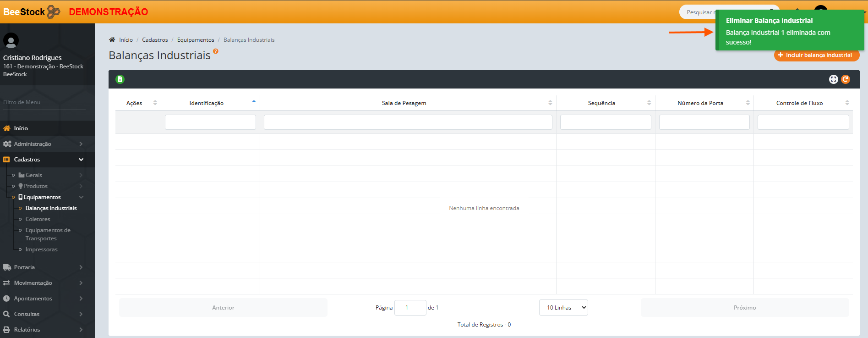Open Impressoras menu item
Screen dimensions: 868x338
tap(42, 249)
